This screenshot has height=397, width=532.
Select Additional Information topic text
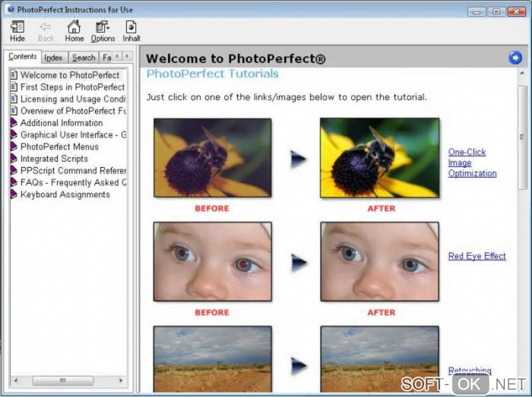(x=62, y=123)
